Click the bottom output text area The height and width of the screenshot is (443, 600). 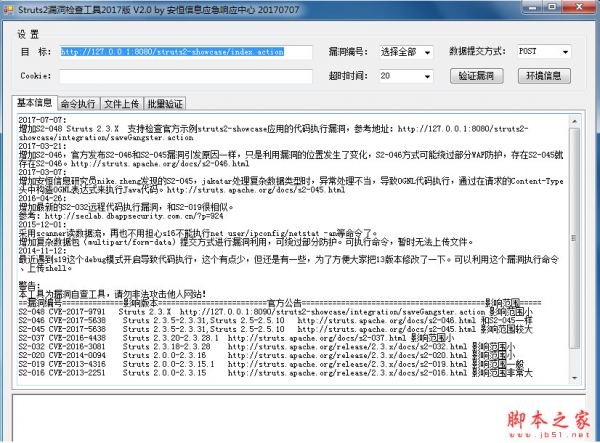click(x=298, y=419)
